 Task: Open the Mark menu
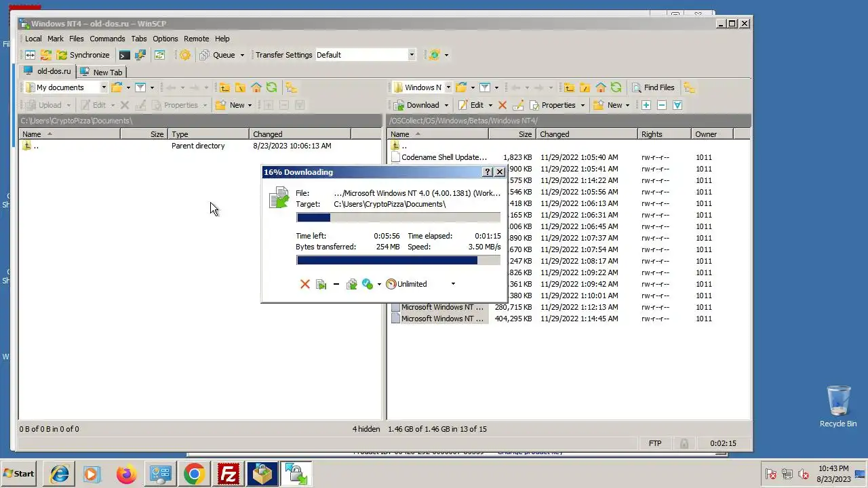point(56,39)
